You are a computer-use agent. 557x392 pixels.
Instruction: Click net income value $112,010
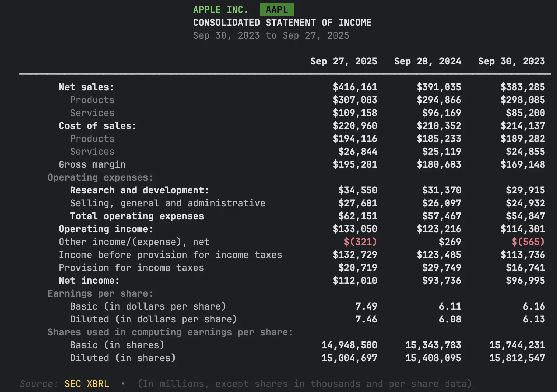click(x=355, y=281)
